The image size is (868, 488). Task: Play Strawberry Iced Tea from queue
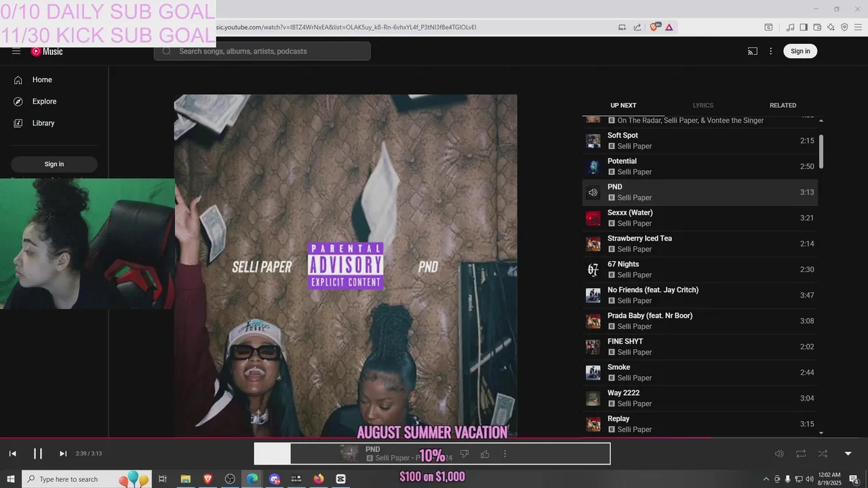coord(700,244)
